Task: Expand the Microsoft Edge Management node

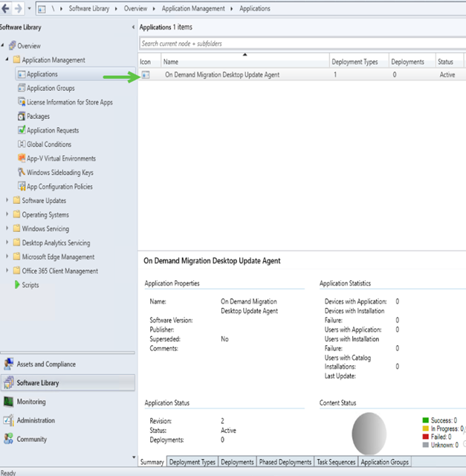Action: [x=7, y=256]
